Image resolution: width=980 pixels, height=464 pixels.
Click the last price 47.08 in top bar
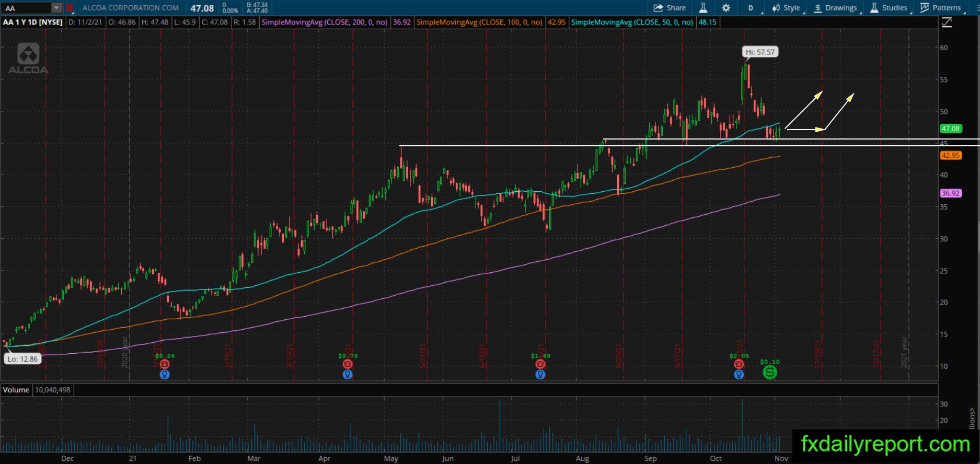202,8
